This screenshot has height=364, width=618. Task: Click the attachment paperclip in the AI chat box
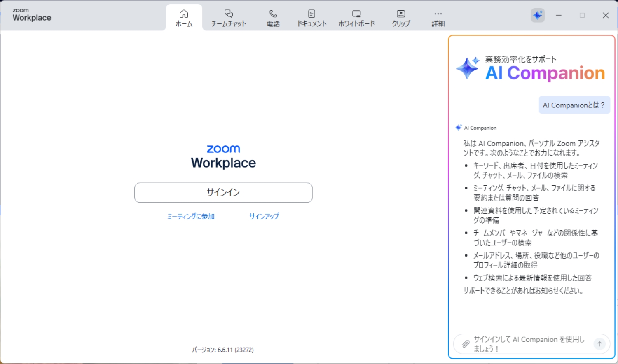(x=466, y=344)
